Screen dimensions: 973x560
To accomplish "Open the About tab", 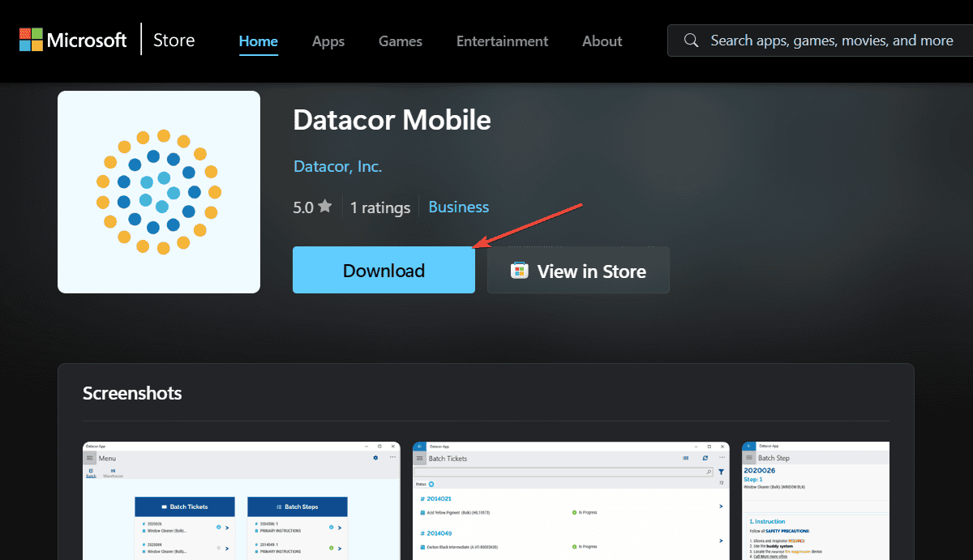I will coord(602,41).
